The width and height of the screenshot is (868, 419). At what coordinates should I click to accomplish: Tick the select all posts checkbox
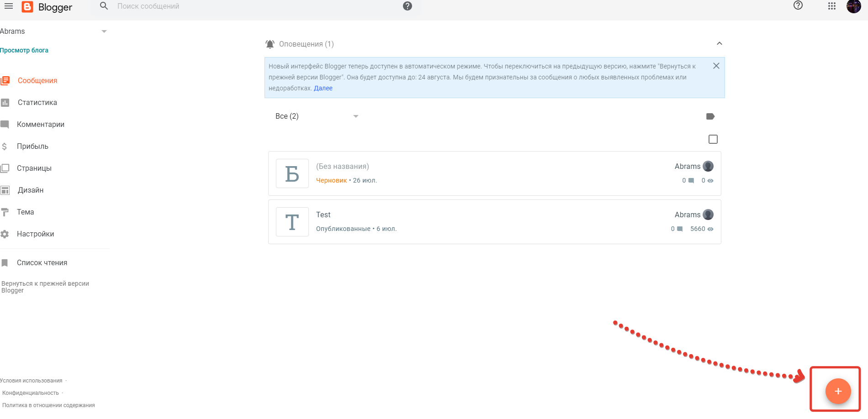coord(713,139)
